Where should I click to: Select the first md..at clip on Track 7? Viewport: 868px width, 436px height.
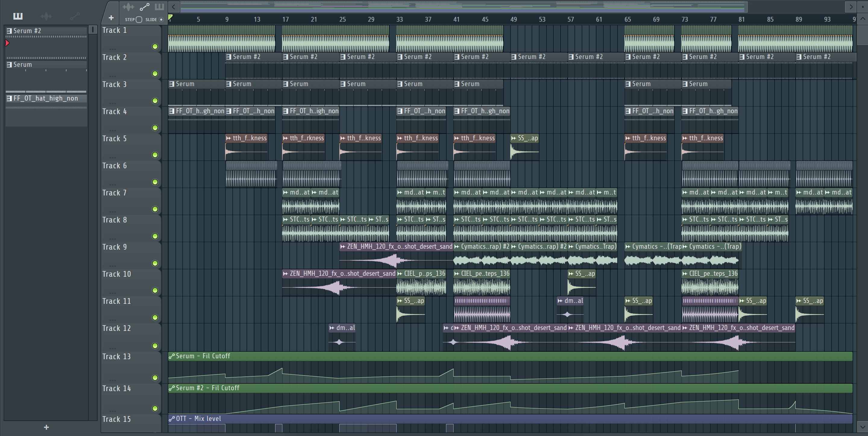coord(296,201)
